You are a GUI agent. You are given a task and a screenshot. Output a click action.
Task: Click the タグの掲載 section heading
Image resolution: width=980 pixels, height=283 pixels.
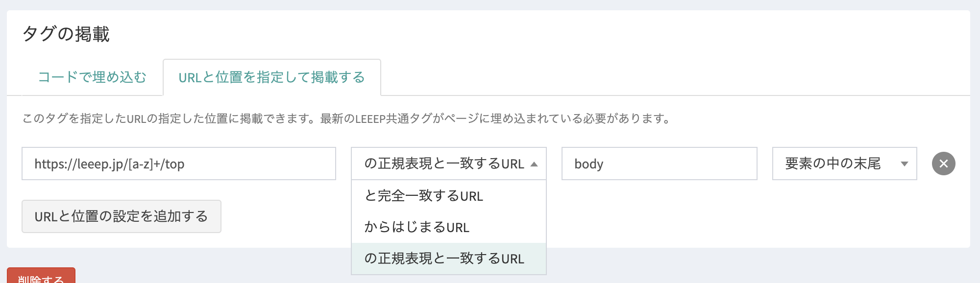66,34
